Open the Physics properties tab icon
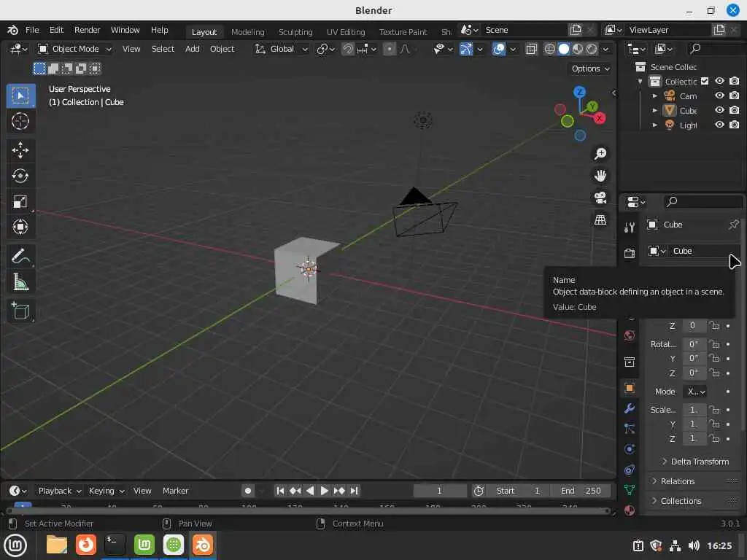 [x=630, y=449]
